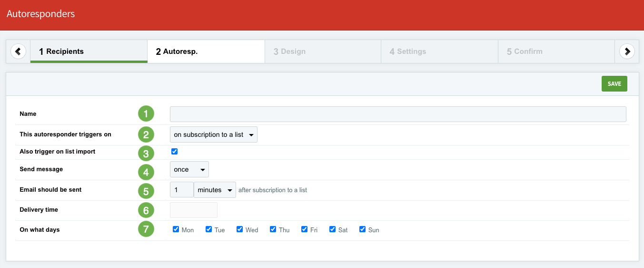Uncheck the Mon day checkbox
This screenshot has height=268, width=644.
tap(176, 229)
